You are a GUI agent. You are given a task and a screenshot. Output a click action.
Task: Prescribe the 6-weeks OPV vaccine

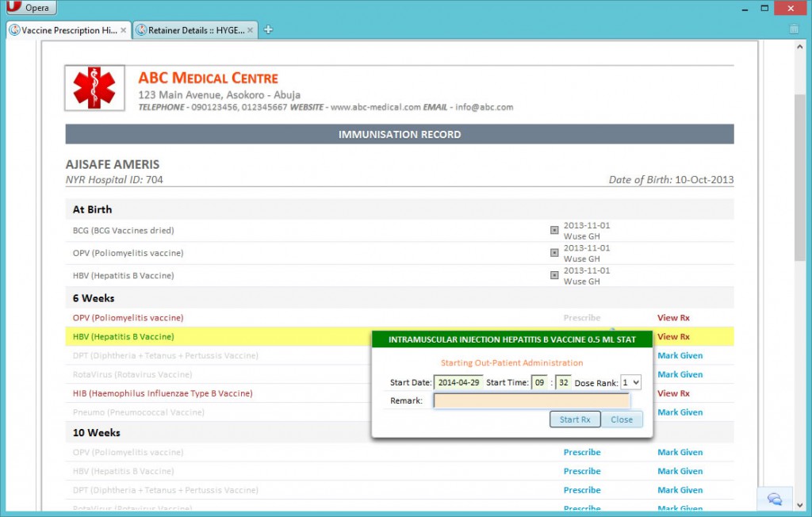coord(582,317)
